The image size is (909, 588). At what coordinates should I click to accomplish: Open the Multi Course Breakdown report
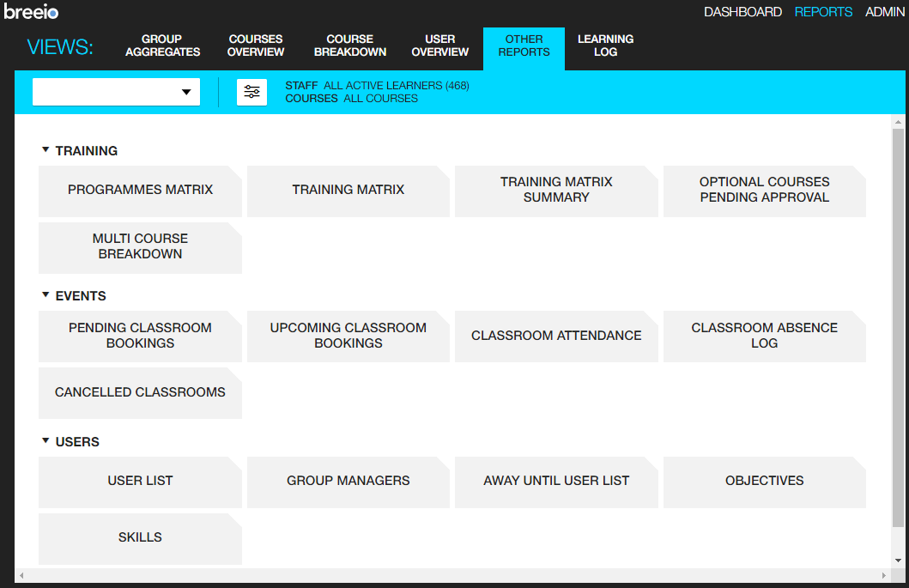[x=140, y=248]
